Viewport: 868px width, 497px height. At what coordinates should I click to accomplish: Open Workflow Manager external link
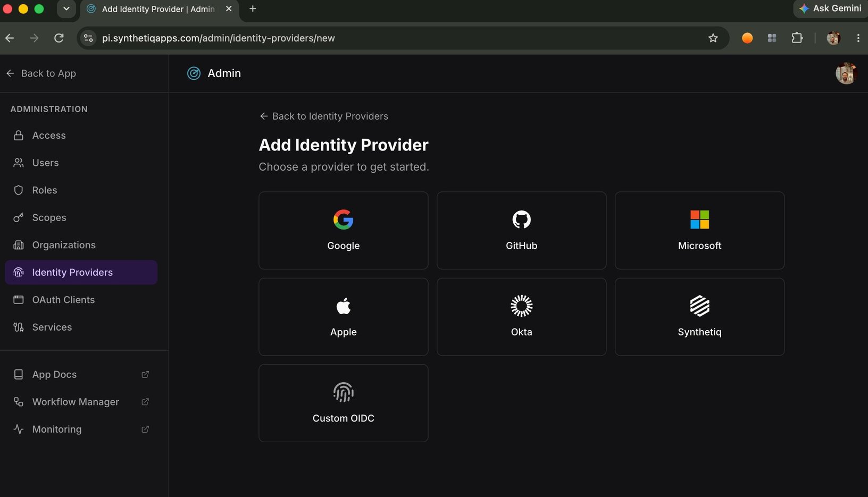81,402
